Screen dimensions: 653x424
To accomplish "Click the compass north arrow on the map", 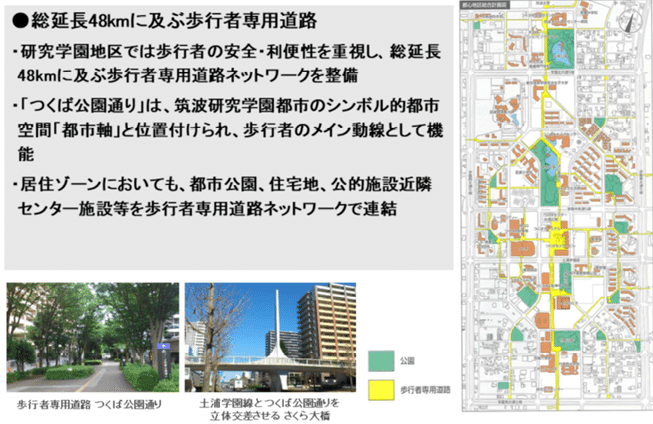I will coord(630,21).
